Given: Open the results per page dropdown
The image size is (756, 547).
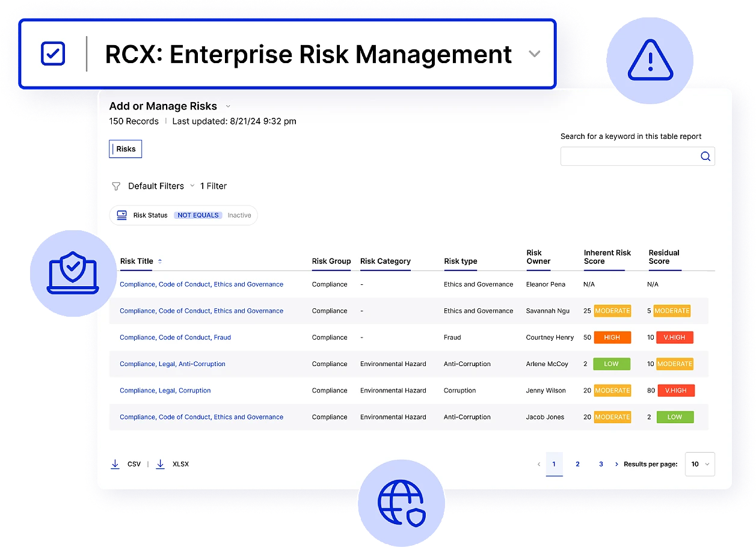Looking at the screenshot, I should tap(700, 464).
